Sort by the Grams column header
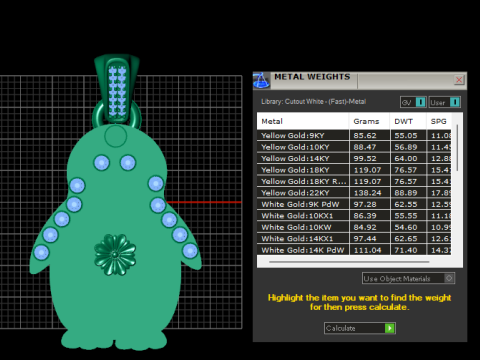 369,121
